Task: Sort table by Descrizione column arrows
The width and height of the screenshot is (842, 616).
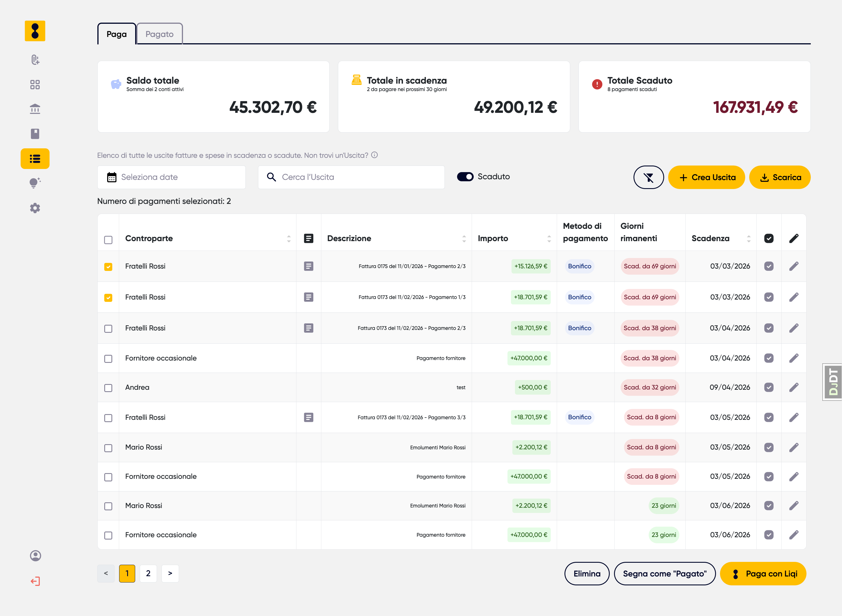Action: click(x=464, y=239)
